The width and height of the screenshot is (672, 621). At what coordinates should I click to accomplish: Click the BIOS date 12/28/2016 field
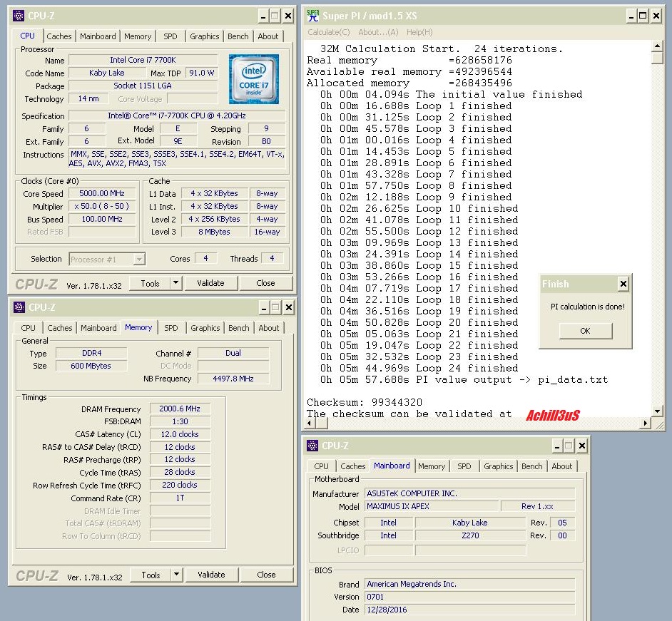pos(469,610)
